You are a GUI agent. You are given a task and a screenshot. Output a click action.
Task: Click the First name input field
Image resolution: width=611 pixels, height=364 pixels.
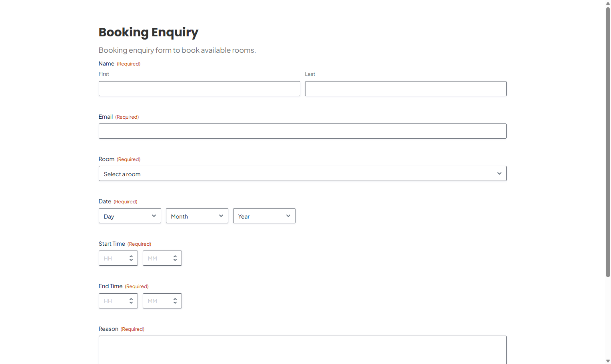coord(199,89)
